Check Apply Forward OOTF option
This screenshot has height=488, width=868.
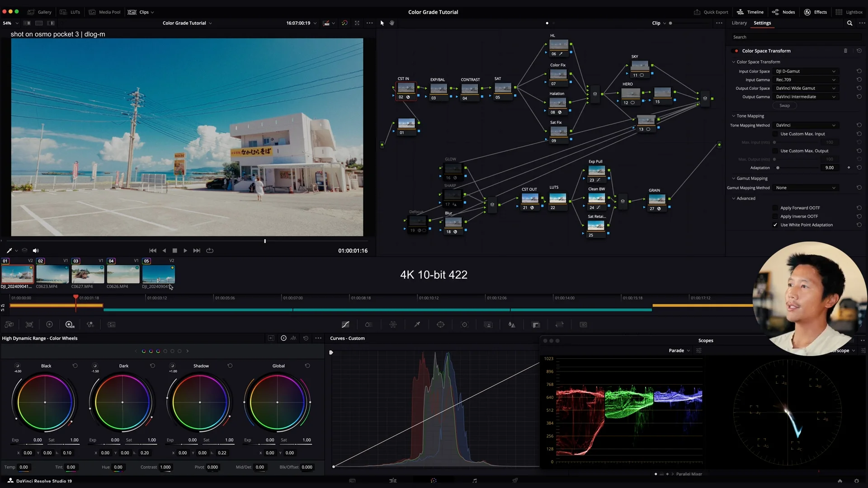775,208
